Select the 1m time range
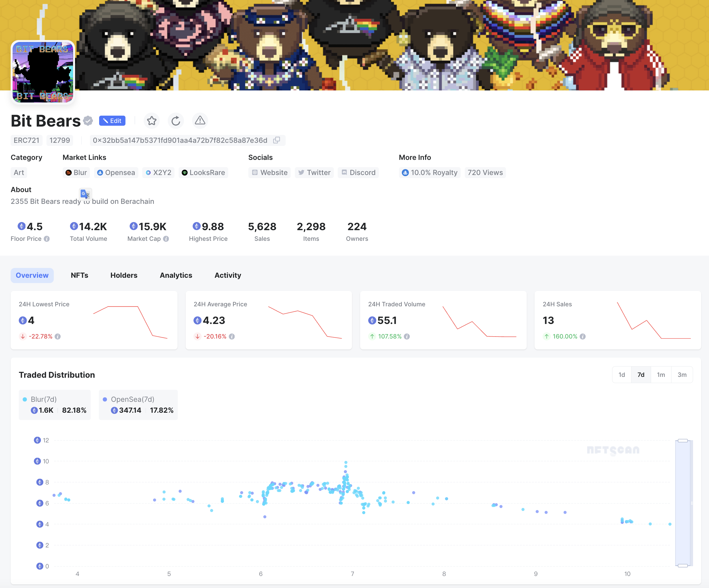 661,375
